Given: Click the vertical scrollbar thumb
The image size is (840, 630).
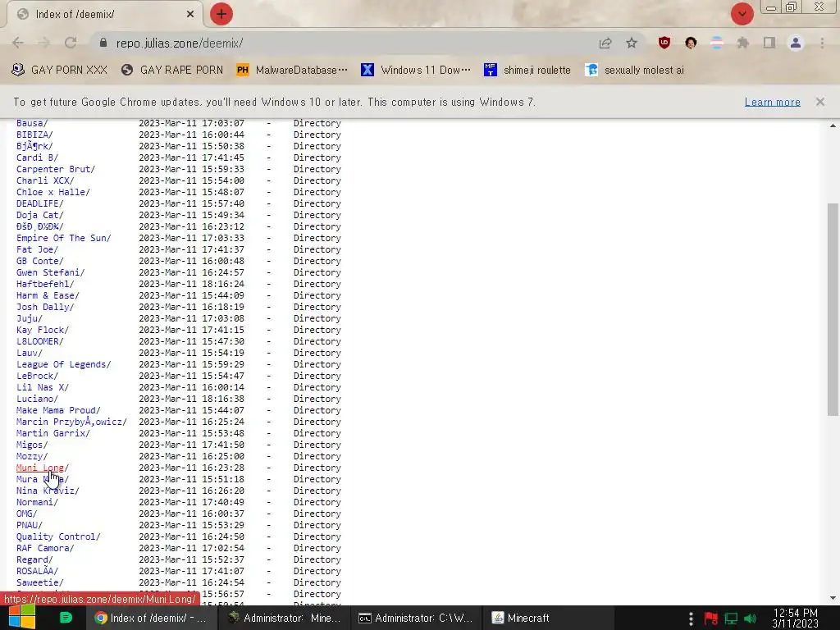Looking at the screenshot, I should [833, 309].
